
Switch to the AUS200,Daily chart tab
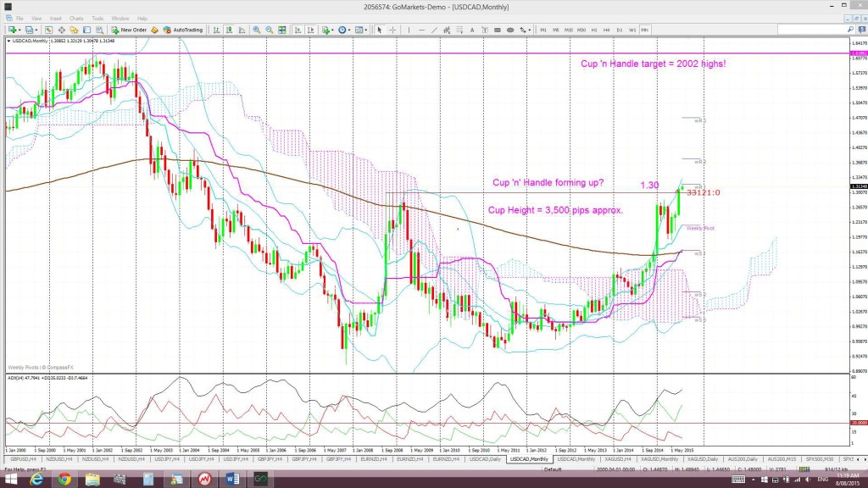click(743, 459)
